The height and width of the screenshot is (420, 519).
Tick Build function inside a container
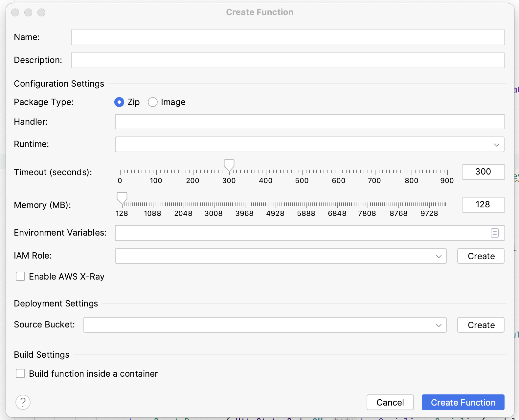pos(20,373)
